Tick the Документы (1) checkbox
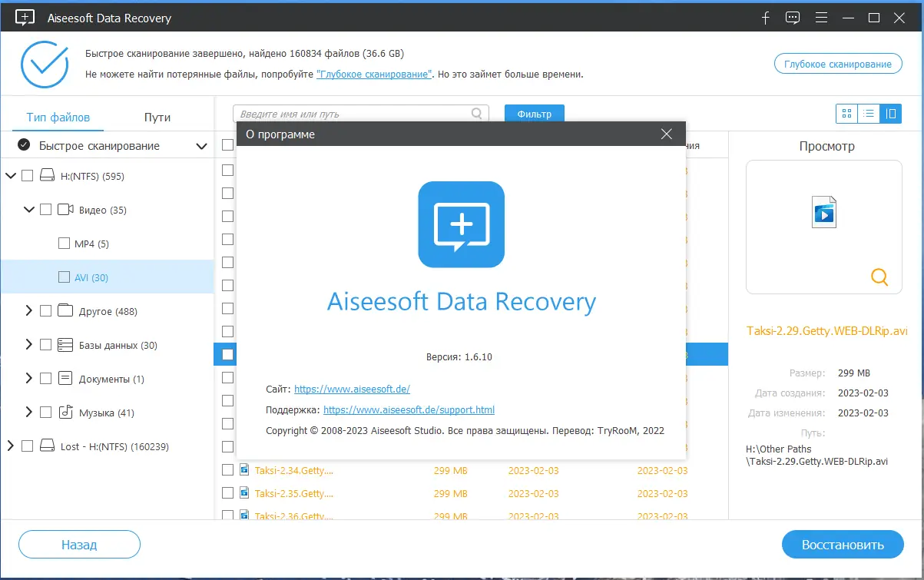 pos(45,379)
